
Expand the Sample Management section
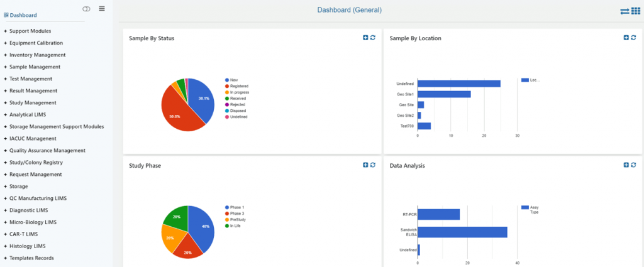tap(32, 67)
